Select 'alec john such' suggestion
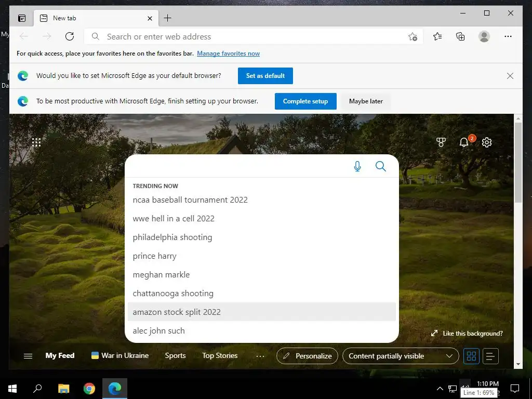 (262, 330)
